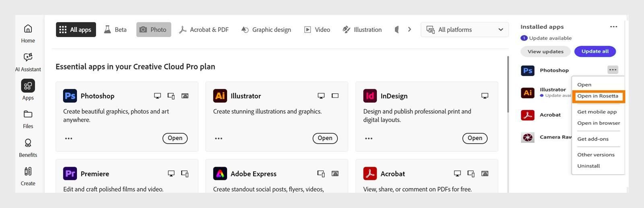The height and width of the screenshot is (208, 644).
Task: Click the update available badge icon
Action: pos(524,38)
